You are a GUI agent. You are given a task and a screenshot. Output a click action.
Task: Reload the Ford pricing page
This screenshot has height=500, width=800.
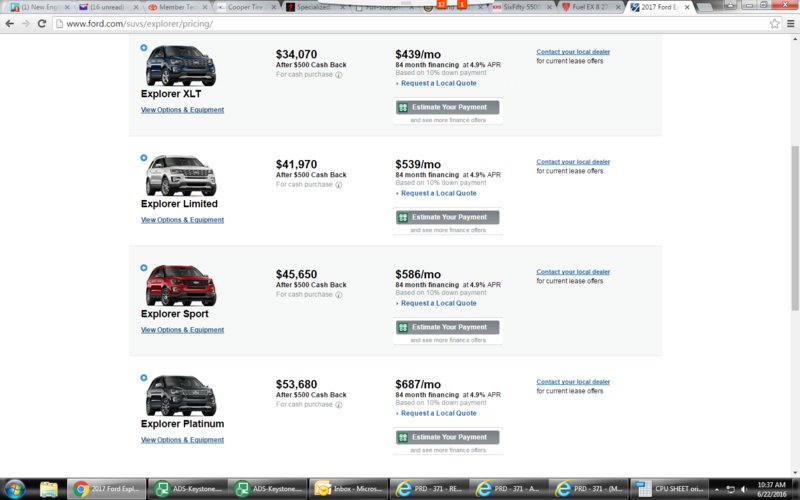[42, 23]
